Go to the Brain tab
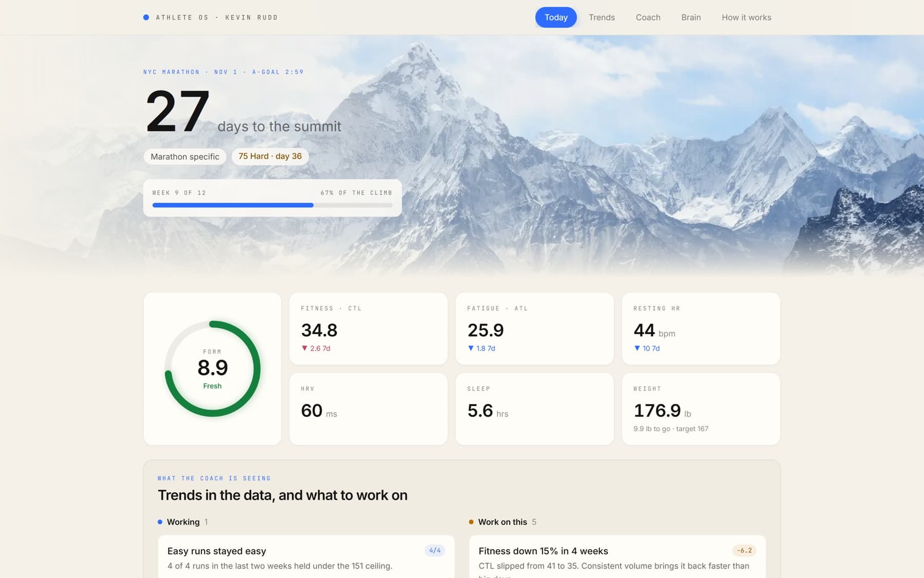Image resolution: width=924 pixels, height=578 pixels. (691, 17)
